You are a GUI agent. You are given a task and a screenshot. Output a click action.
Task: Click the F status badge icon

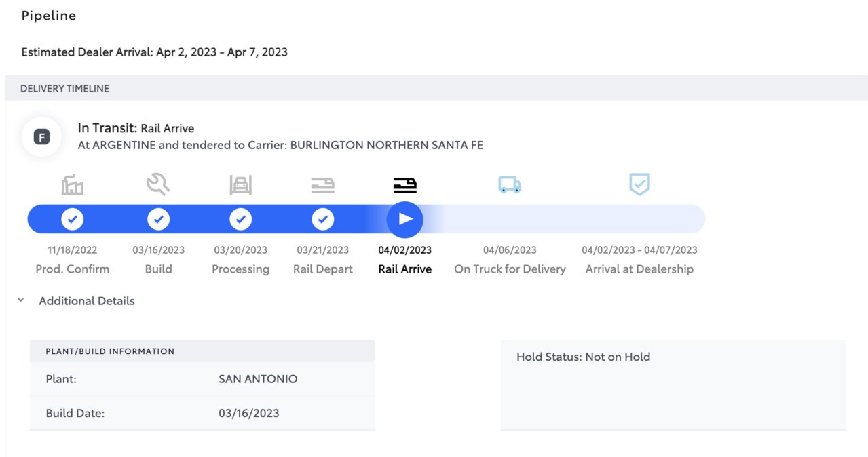(42, 138)
